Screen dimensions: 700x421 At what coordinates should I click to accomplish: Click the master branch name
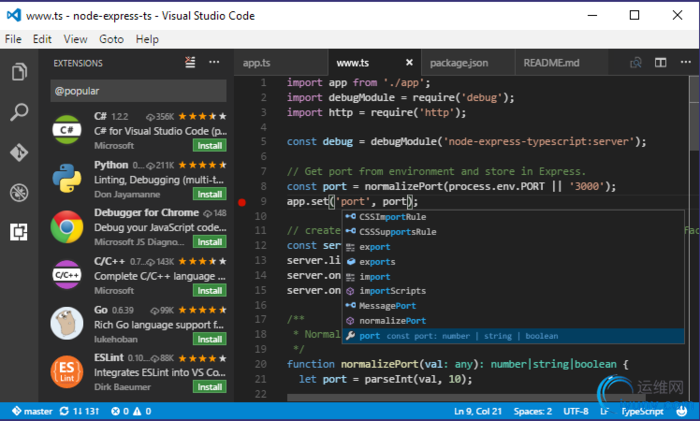click(x=38, y=411)
